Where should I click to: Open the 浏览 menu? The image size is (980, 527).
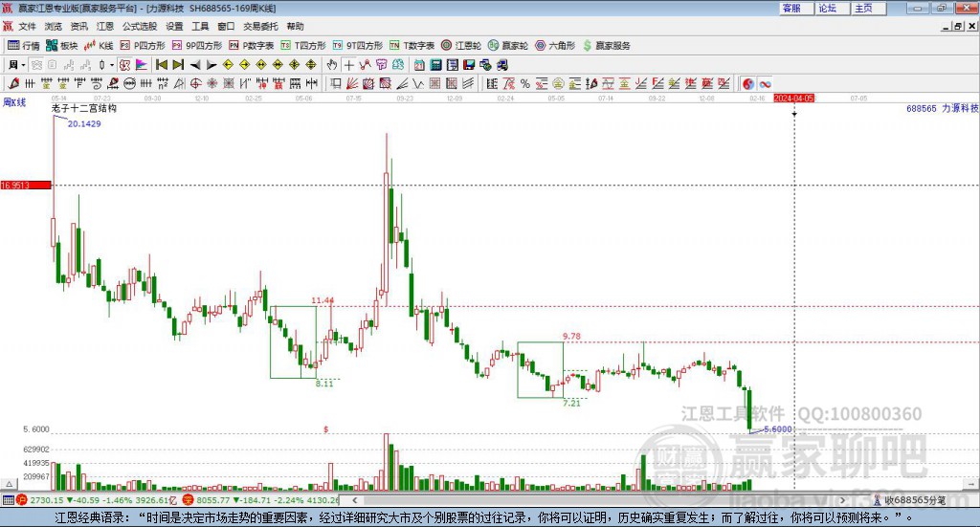(x=54, y=26)
